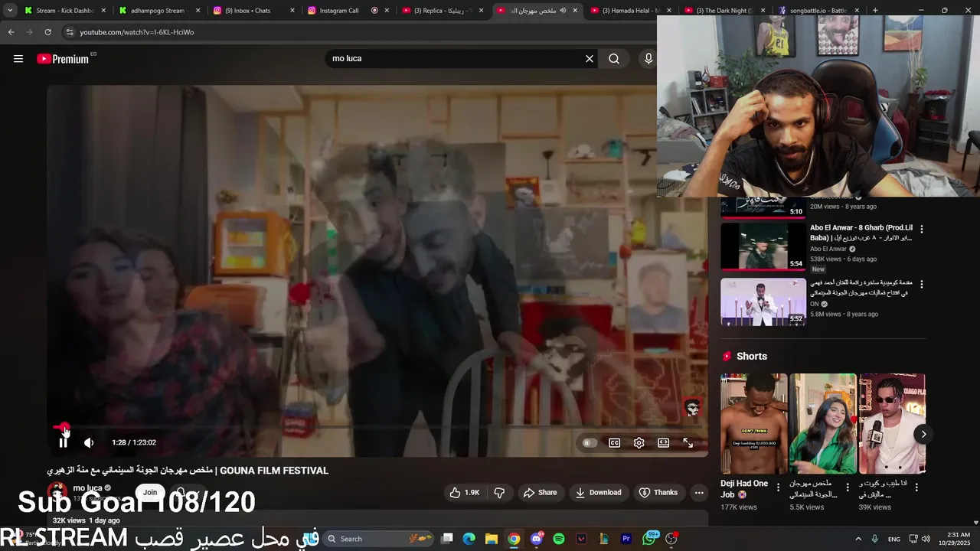Open Spotify from taskbar

click(x=559, y=539)
